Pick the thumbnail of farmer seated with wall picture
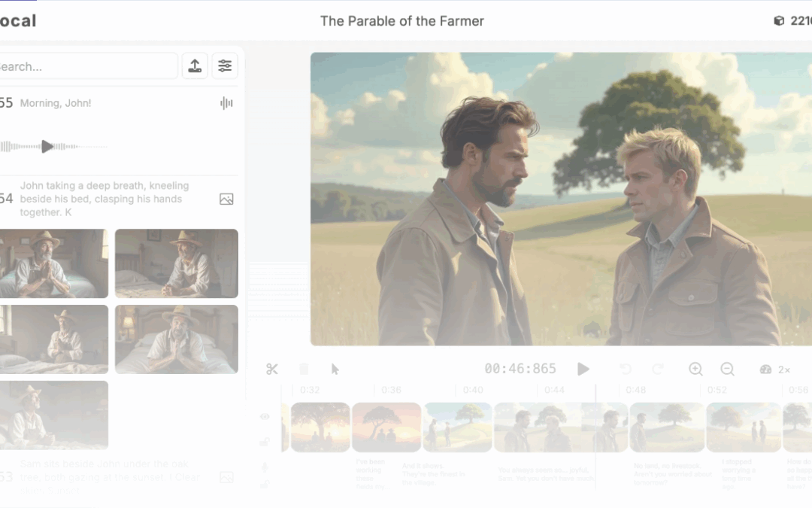This screenshot has height=508, width=812. click(x=177, y=263)
